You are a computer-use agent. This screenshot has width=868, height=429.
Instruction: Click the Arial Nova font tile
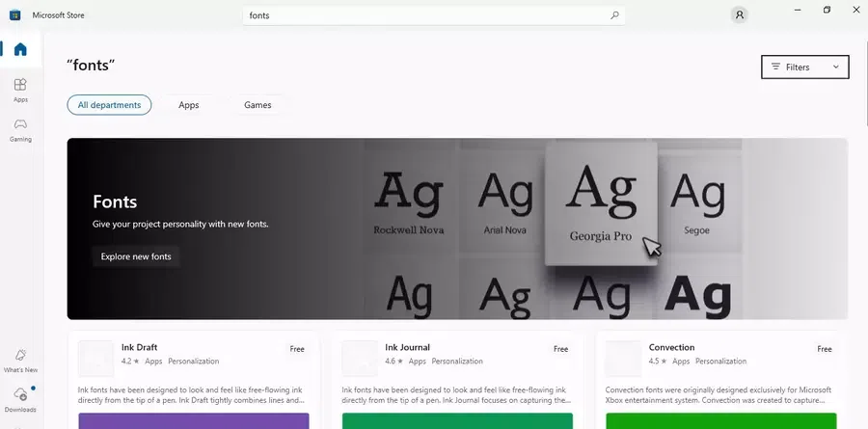(504, 202)
